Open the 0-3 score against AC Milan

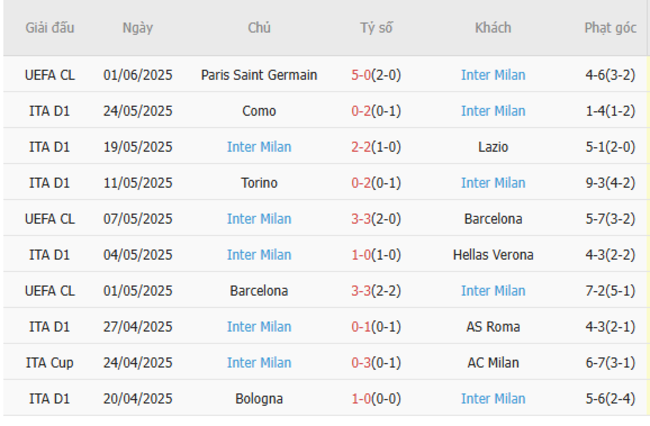(x=362, y=363)
